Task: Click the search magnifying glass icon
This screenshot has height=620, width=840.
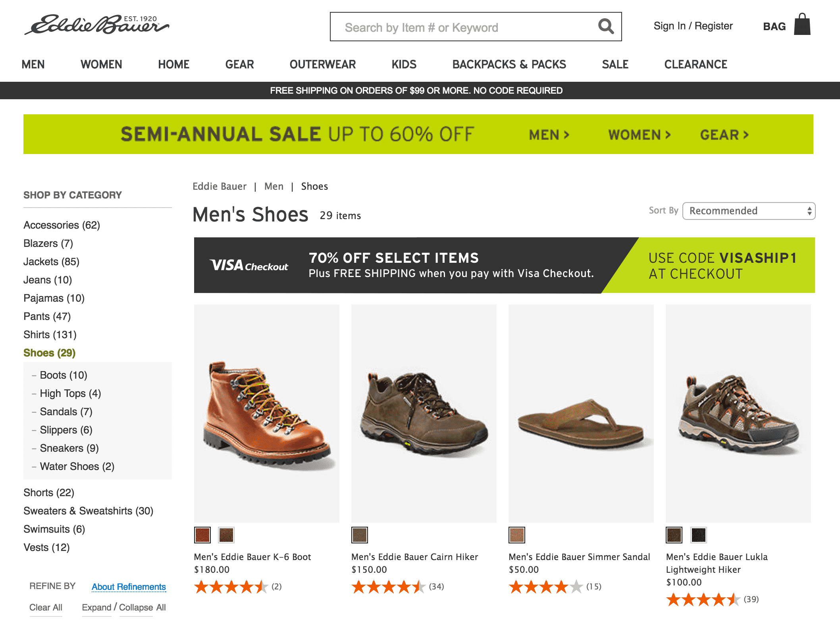Action: coord(606,27)
